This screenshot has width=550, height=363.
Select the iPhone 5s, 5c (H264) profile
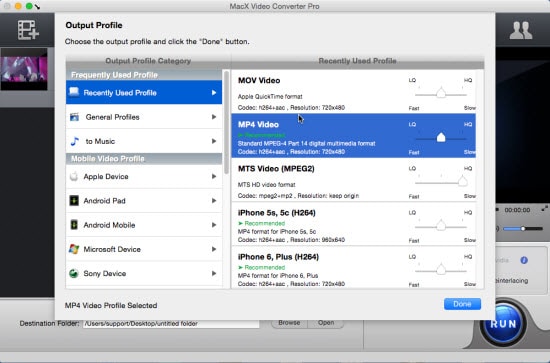click(354, 224)
